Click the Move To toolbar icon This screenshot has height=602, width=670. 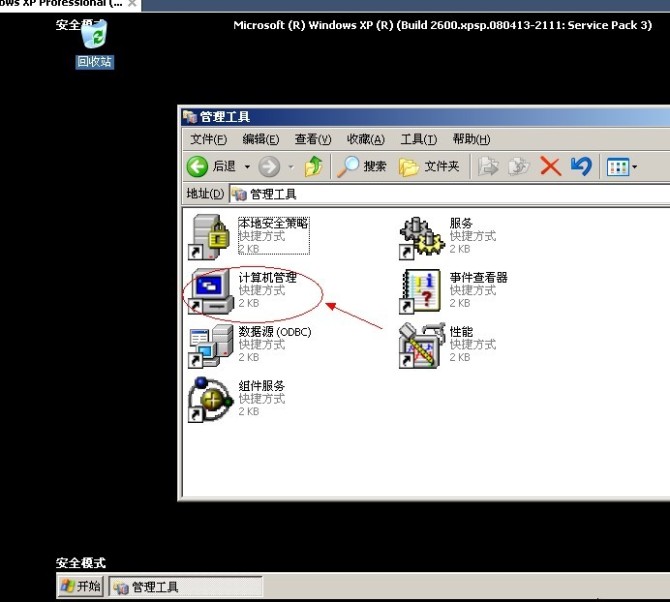pyautogui.click(x=488, y=166)
